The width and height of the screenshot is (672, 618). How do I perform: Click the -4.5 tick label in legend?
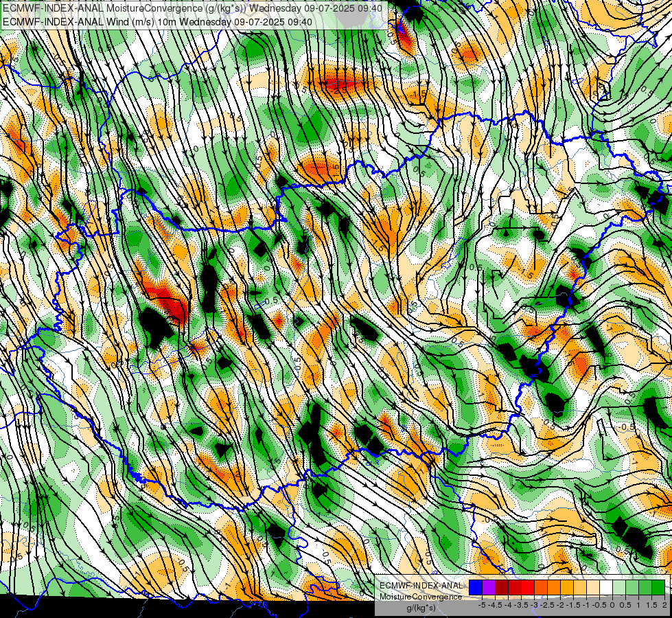[495, 605]
